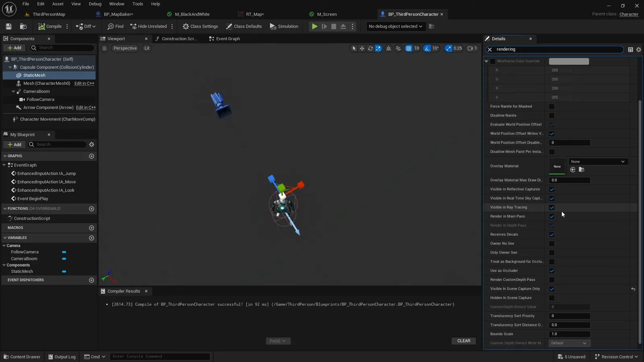Add a new variable with plus icon
The height and width of the screenshot is (362, 644).
91,238
